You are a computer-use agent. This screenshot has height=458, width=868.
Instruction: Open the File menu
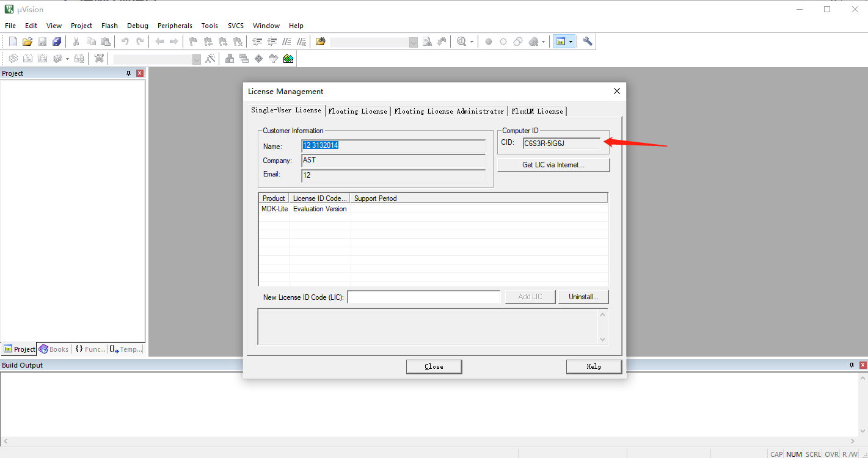10,26
